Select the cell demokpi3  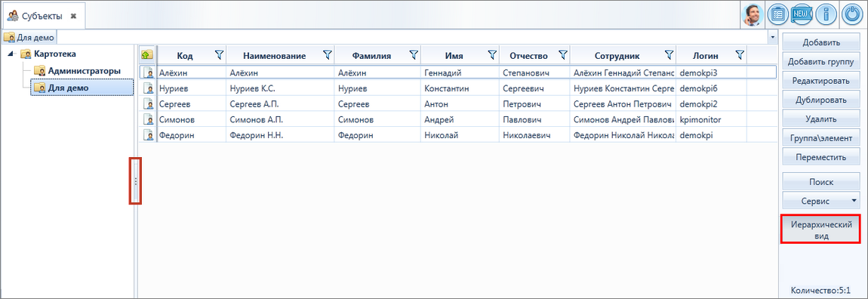(x=711, y=72)
